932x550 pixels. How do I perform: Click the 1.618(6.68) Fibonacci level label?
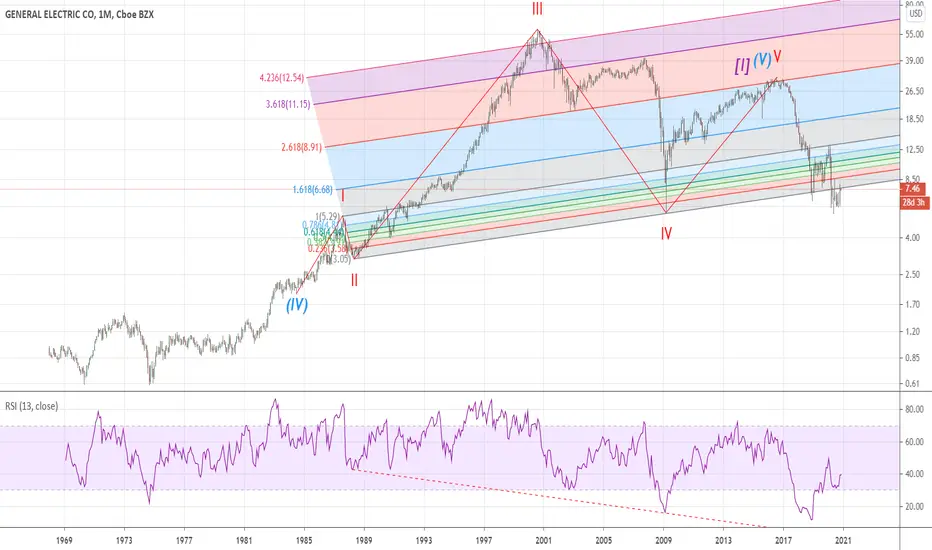[313, 190]
